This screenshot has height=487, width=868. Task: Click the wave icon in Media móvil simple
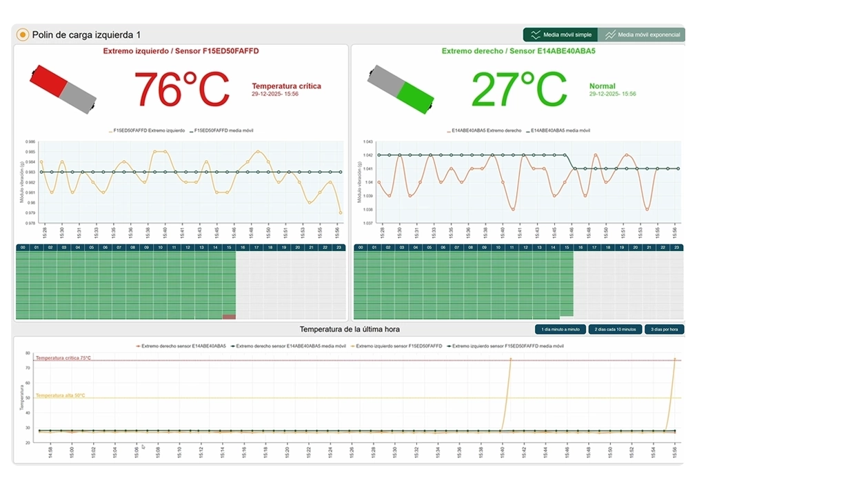535,34
